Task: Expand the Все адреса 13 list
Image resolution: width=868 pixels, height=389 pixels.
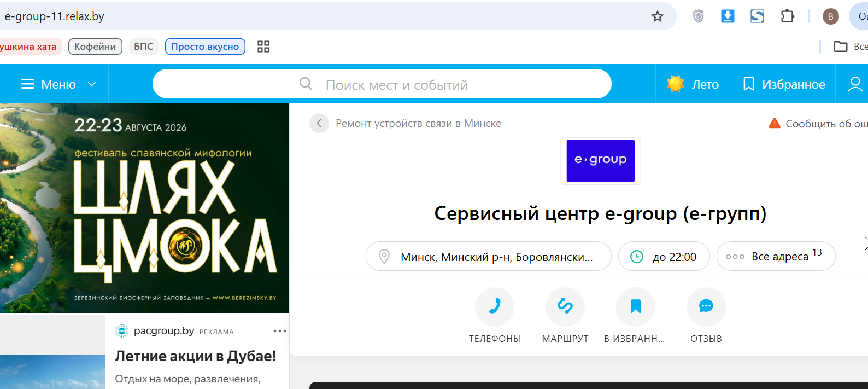Action: pos(776,256)
